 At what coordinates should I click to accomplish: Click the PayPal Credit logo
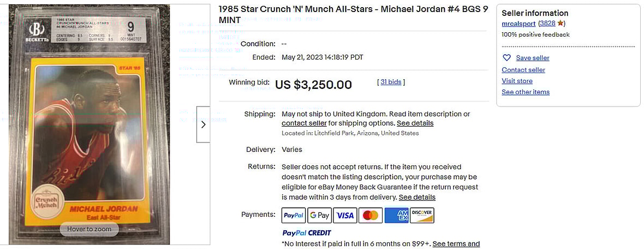306,233
